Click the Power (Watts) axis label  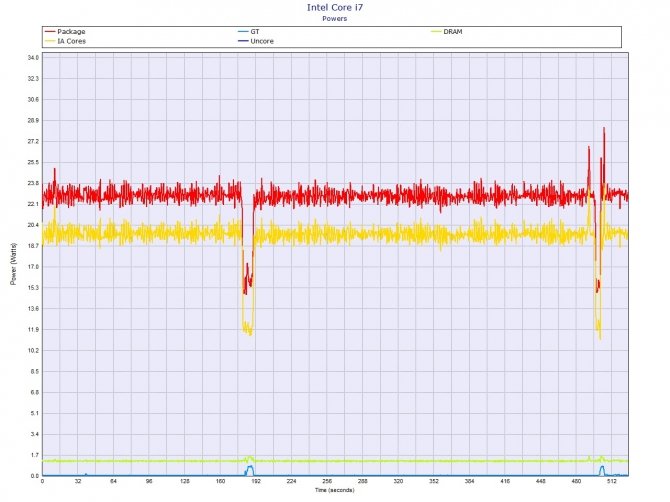[x=14, y=264]
